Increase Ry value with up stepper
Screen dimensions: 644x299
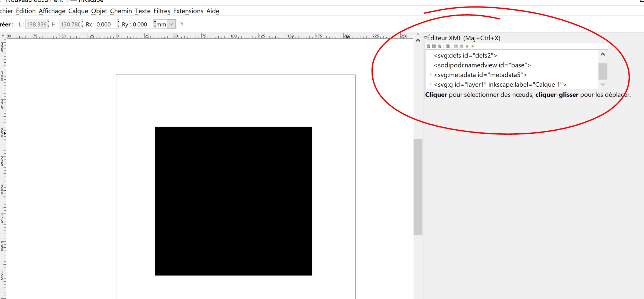pyautogui.click(x=154, y=22)
